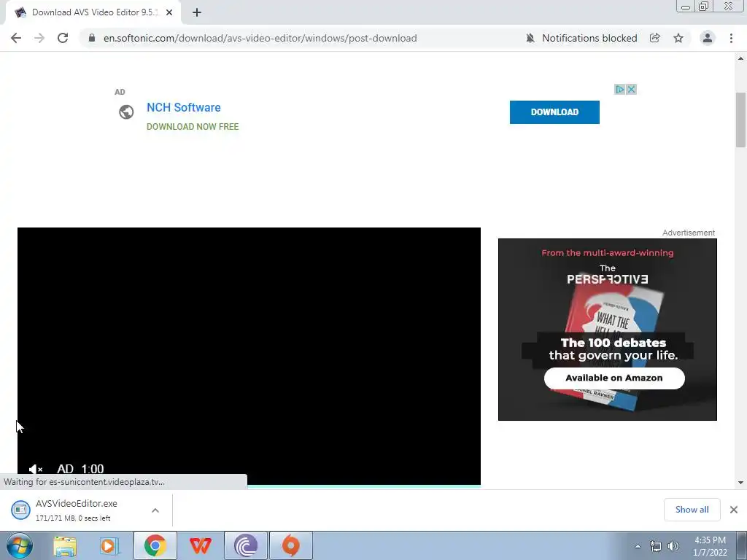
Task: Open network status tray icon
Action: point(656,546)
